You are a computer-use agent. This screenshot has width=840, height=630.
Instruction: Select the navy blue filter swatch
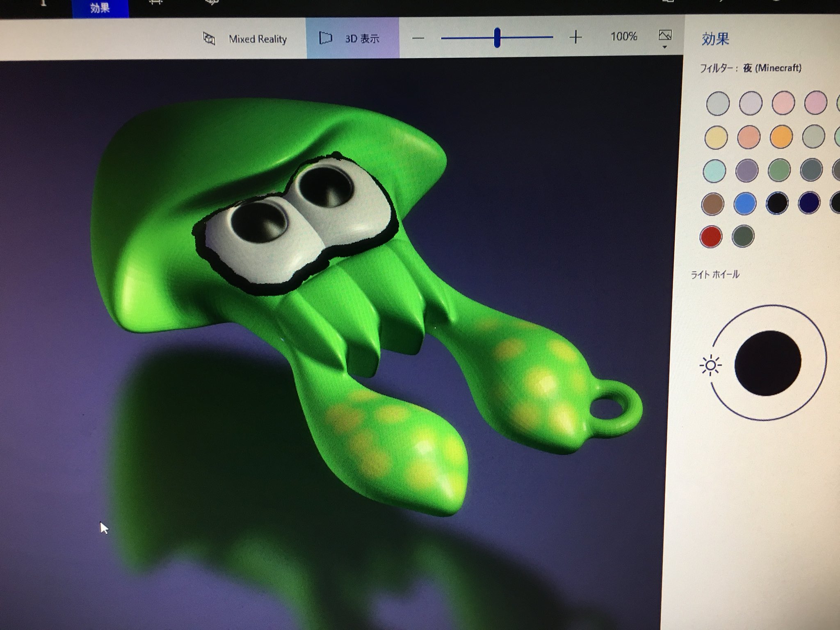click(x=809, y=202)
